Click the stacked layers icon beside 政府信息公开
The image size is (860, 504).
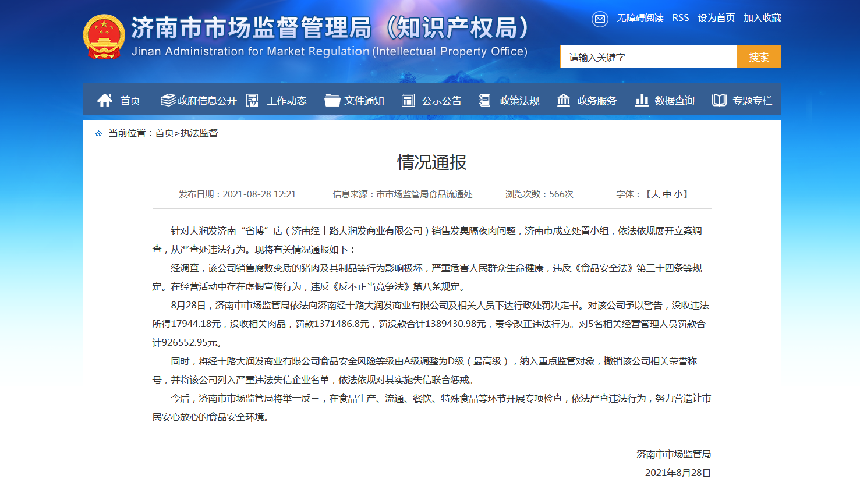click(x=168, y=100)
